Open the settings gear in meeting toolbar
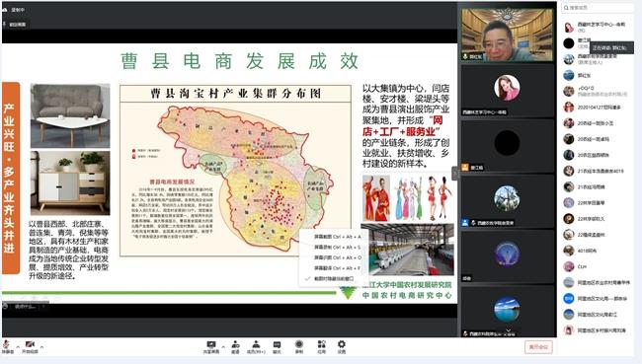The height and width of the screenshot is (364, 642). click(342, 347)
